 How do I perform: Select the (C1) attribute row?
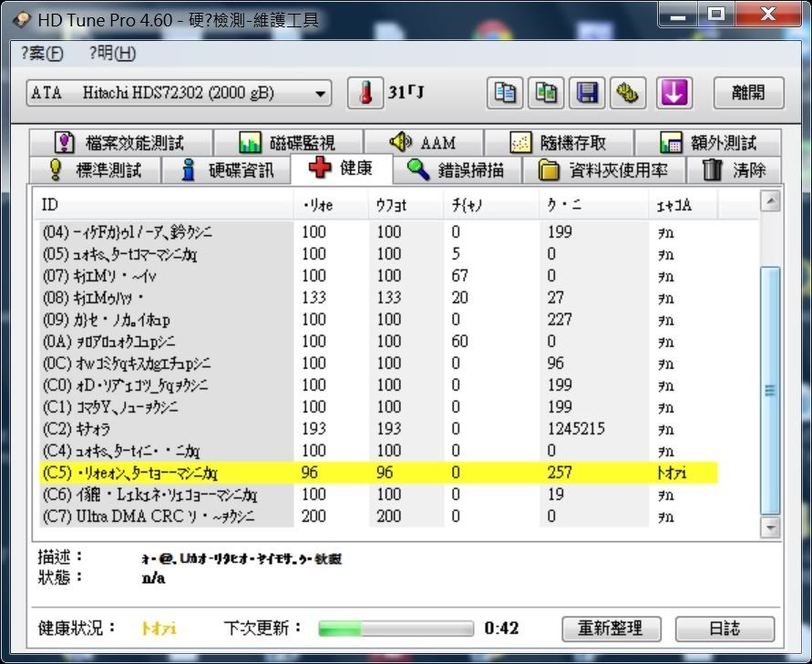pos(378,407)
